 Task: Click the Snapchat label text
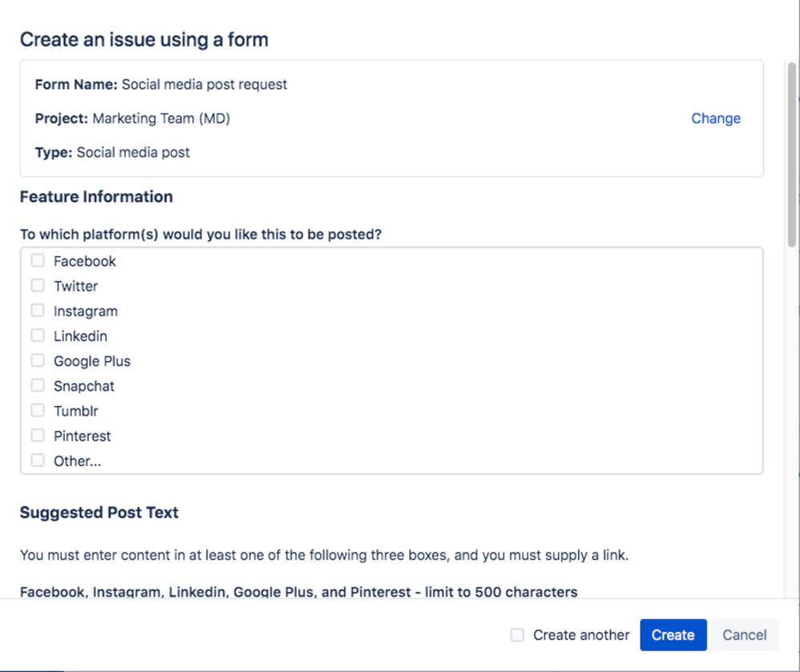(83, 385)
